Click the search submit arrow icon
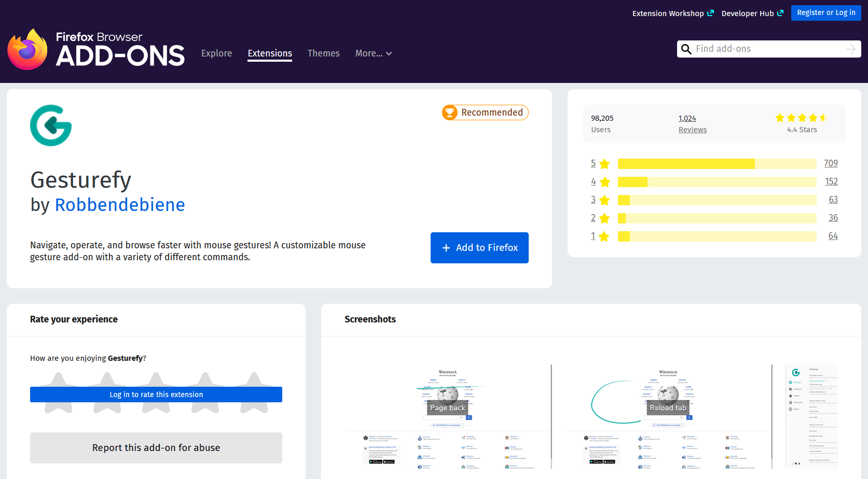The height and width of the screenshot is (479, 868). (850, 49)
